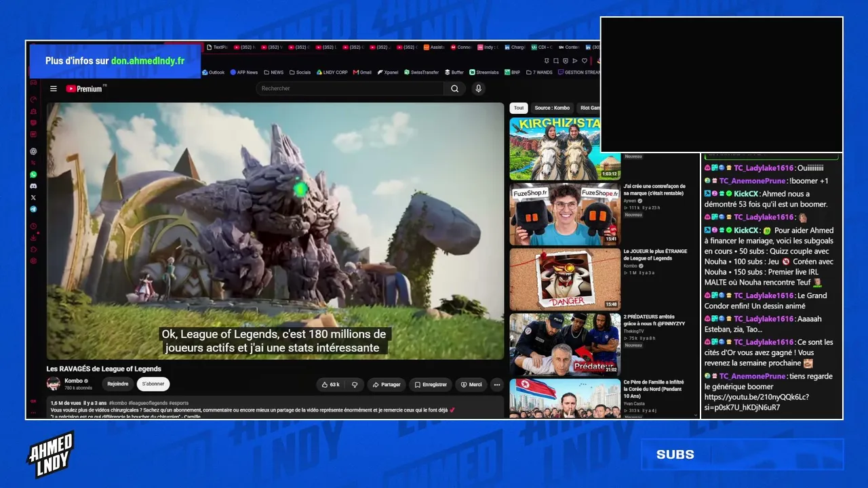Open the Xpanel bookmark
The width and height of the screenshot is (868, 488).
pyautogui.click(x=388, y=72)
